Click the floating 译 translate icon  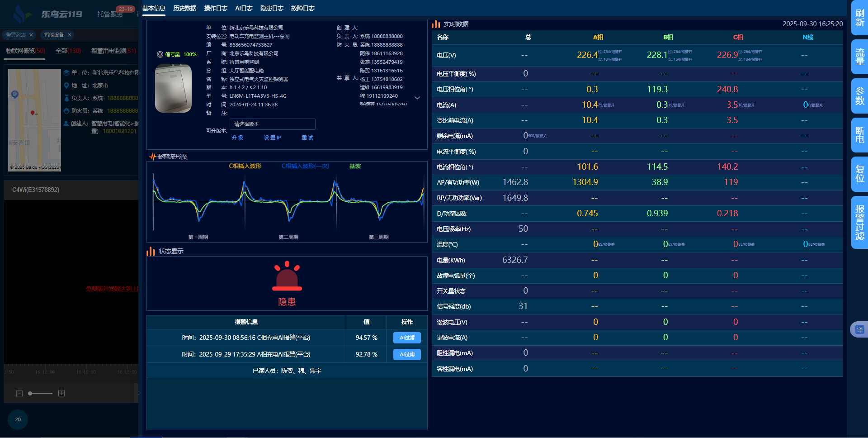click(x=859, y=329)
